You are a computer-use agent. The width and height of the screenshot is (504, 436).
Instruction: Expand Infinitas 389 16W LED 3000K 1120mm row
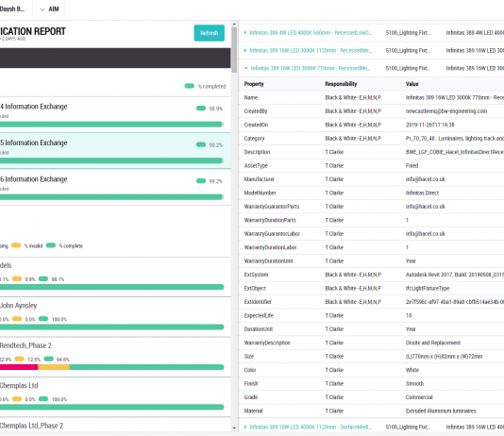(245, 50)
